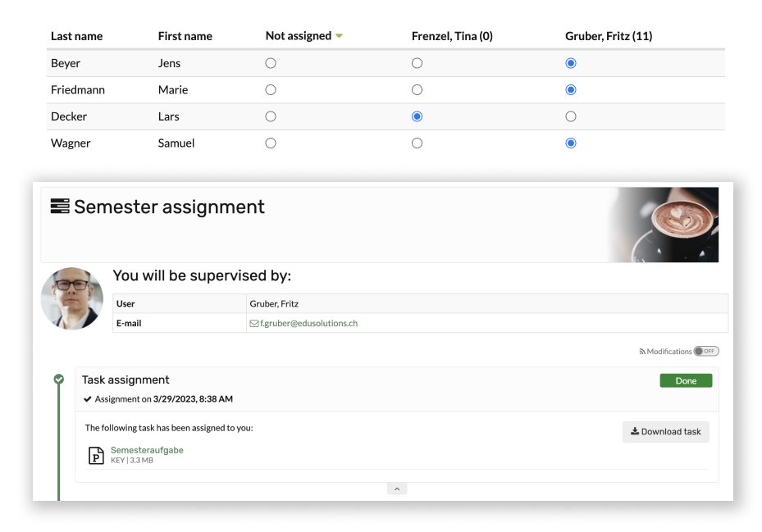This screenshot has width=762, height=532.
Task: Click the Gruber, Fritz user value cell
Action: click(487, 303)
